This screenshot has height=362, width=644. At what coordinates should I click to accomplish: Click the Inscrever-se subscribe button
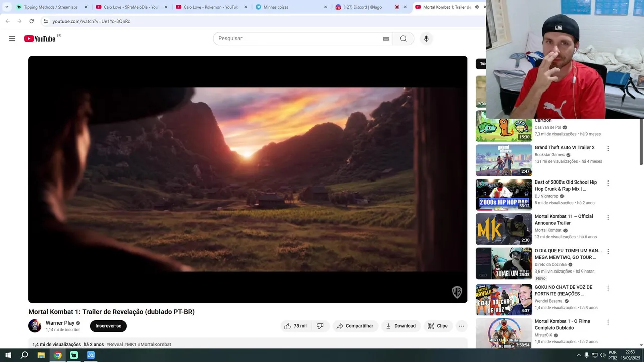[108, 326]
